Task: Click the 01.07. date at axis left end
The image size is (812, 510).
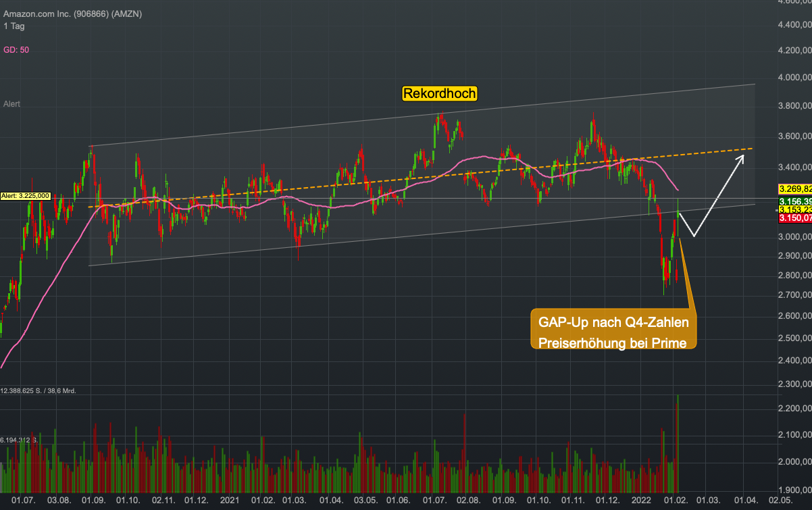Action: click(24, 501)
